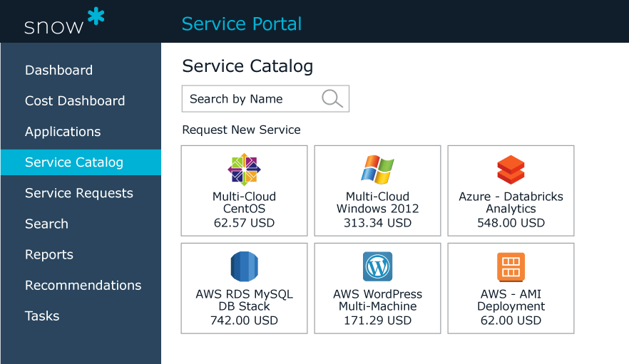Click the Azure Databricks stack icon
This screenshot has width=629, height=364.
point(511,170)
